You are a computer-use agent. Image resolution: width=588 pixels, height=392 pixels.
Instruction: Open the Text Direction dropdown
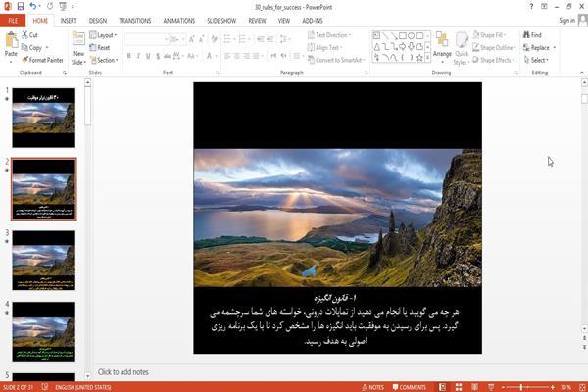tap(329, 35)
